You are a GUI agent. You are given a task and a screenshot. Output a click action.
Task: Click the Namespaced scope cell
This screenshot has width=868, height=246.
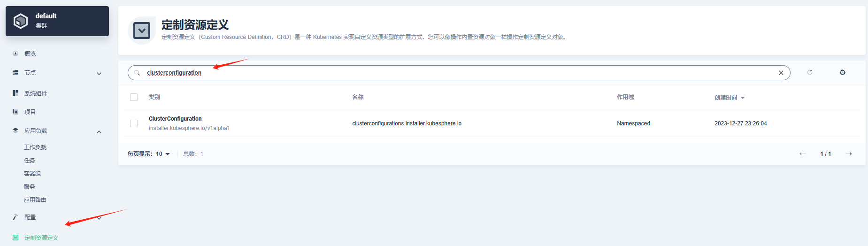[x=633, y=123]
